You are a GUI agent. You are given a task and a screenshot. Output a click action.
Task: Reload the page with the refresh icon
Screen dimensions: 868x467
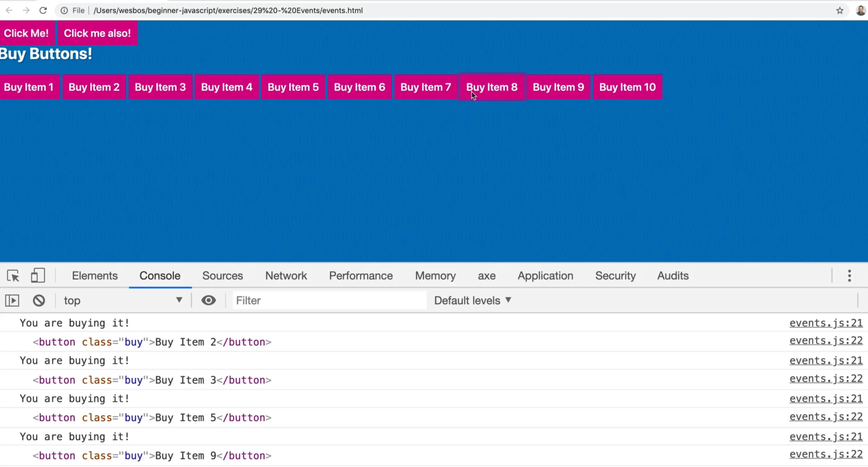click(43, 10)
